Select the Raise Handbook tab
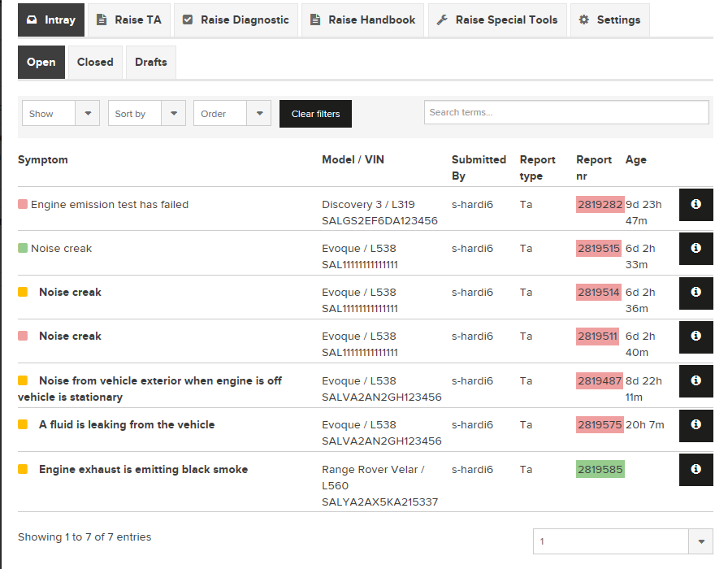This screenshot has width=728, height=569. click(x=362, y=20)
